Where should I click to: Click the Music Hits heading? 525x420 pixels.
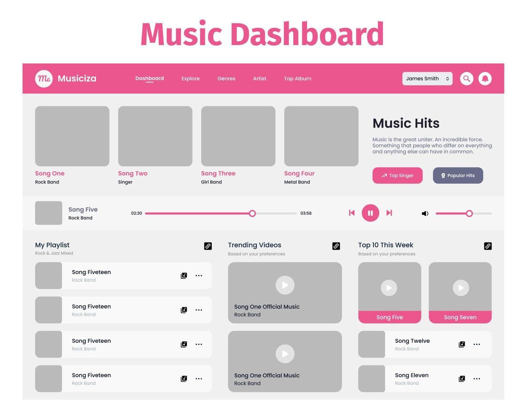pos(406,123)
